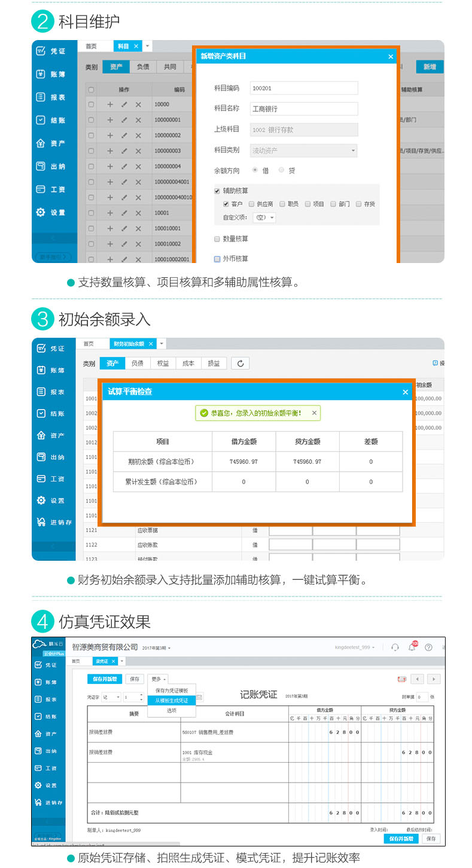
Task: Click the edit pencil for account 10000
Action: 124,104
